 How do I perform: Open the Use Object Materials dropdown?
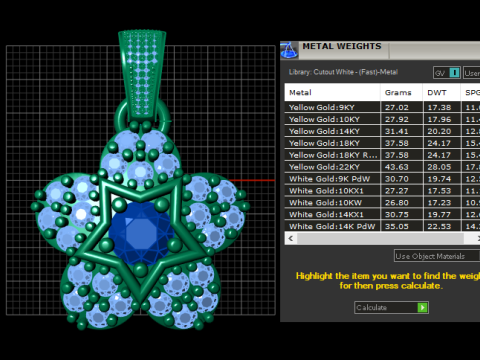pyautogui.click(x=437, y=256)
